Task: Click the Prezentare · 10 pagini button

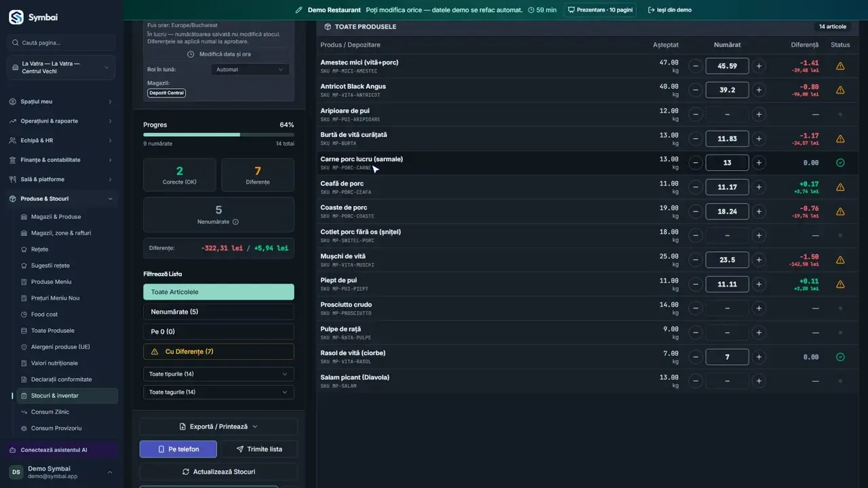Action: [599, 10]
